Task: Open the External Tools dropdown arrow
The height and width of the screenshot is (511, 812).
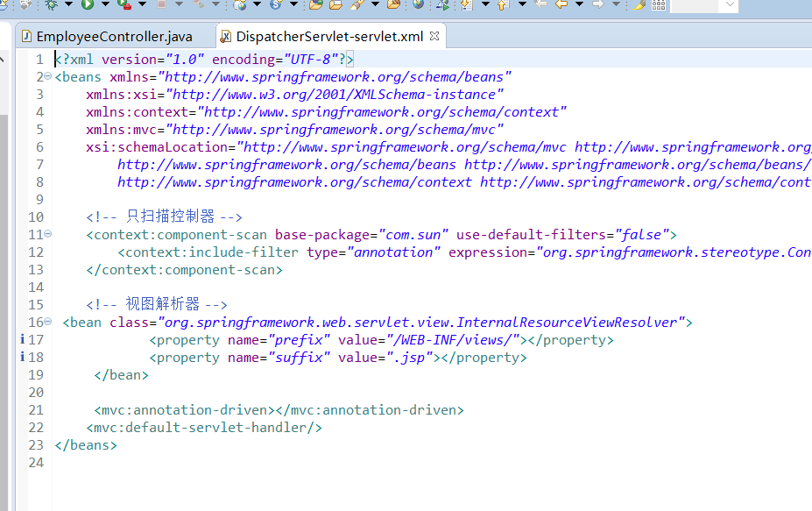Action: point(142,4)
